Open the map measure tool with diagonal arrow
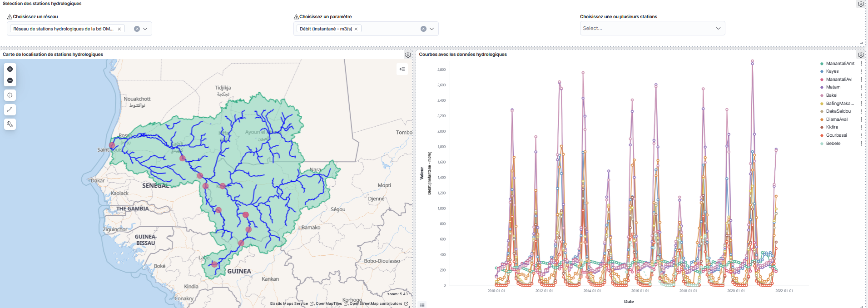 click(x=10, y=109)
